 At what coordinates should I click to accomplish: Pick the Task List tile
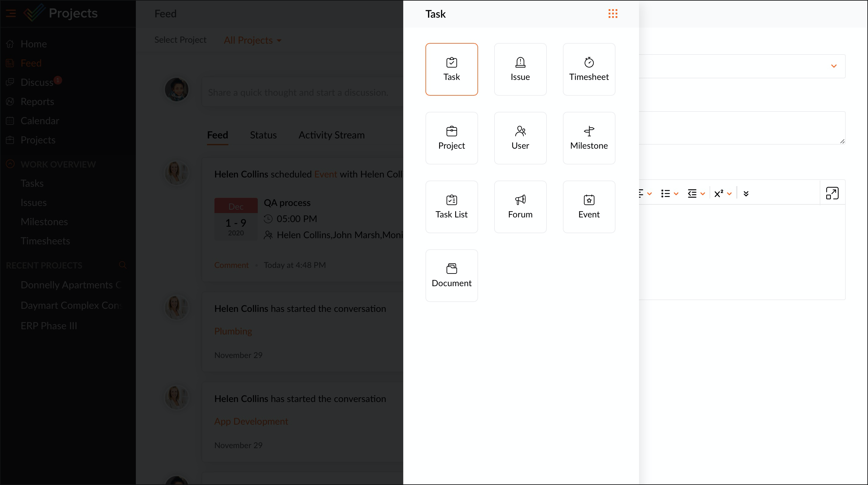[451, 207]
